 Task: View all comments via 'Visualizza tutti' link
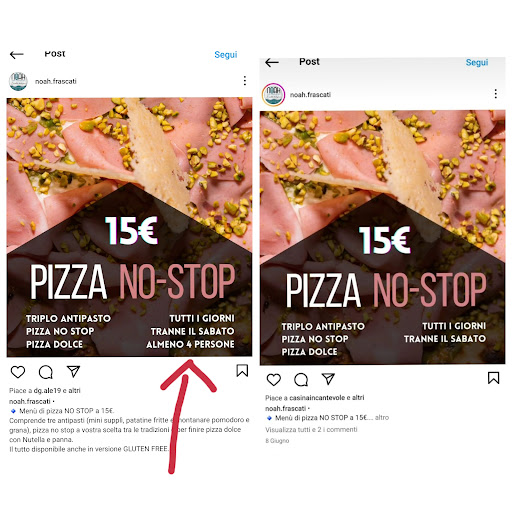point(311,430)
